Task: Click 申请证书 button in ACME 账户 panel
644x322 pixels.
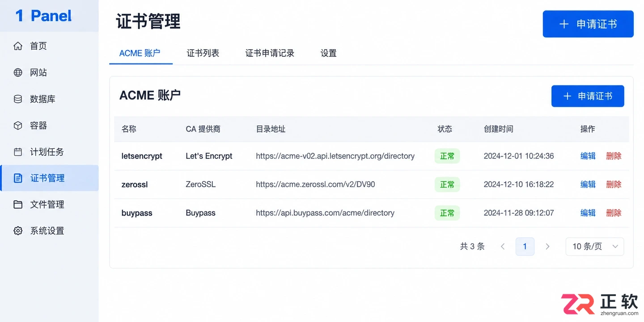Action: (x=588, y=96)
